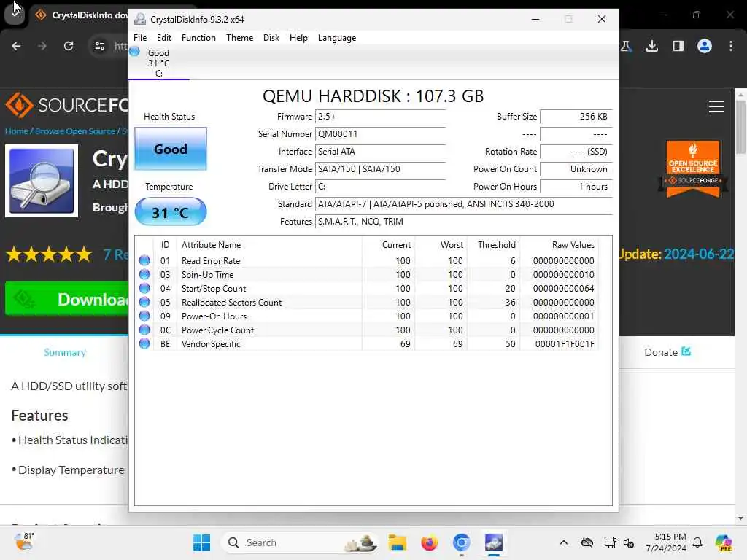Select the Reallocated Sectors Count attribute name
Viewport: 747px width, 560px height.
pyautogui.click(x=231, y=303)
